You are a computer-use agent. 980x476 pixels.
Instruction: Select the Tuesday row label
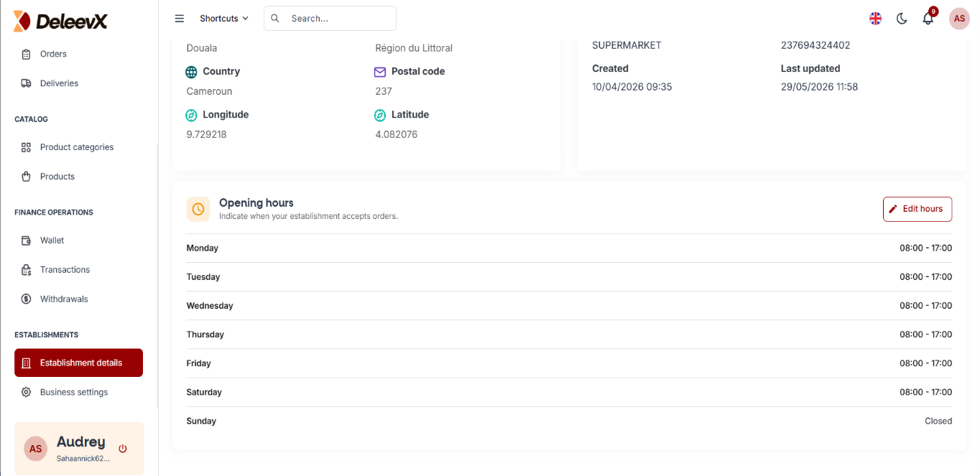pyautogui.click(x=203, y=277)
